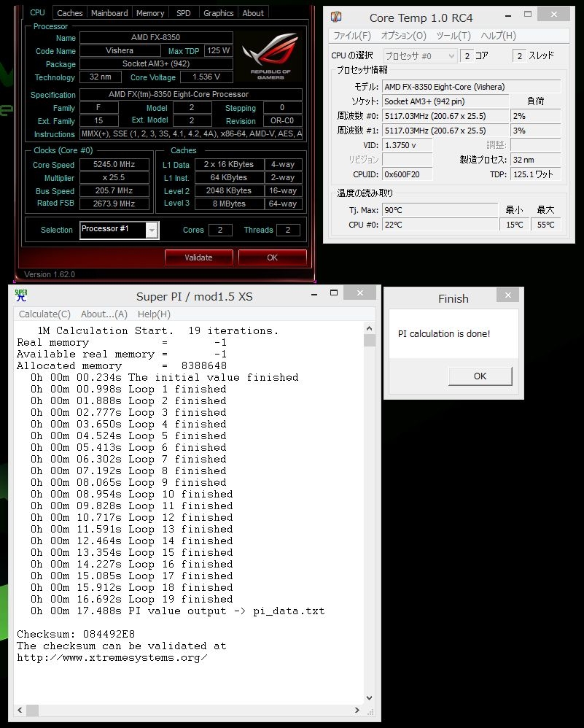The image size is (584, 728).
Task: Open the Memory tab in CPU-Z
Action: click(150, 13)
